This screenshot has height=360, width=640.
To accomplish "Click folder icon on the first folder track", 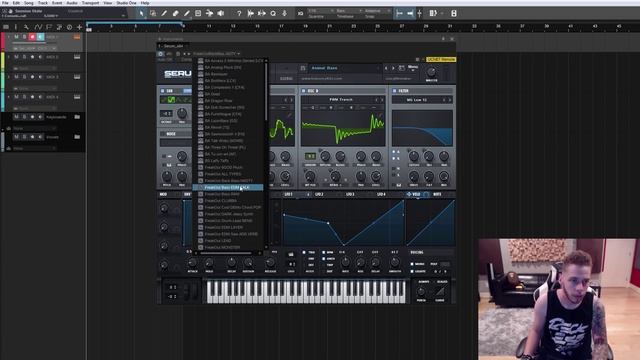I will coord(77,117).
